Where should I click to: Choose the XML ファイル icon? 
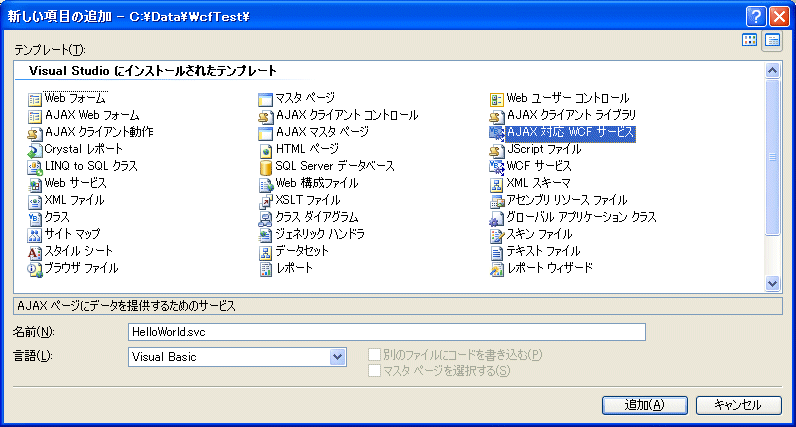pyautogui.click(x=35, y=202)
